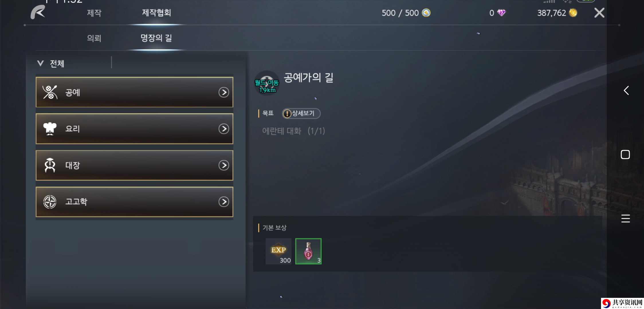Click the 상세보기 details button
This screenshot has height=309, width=644.
click(x=301, y=114)
